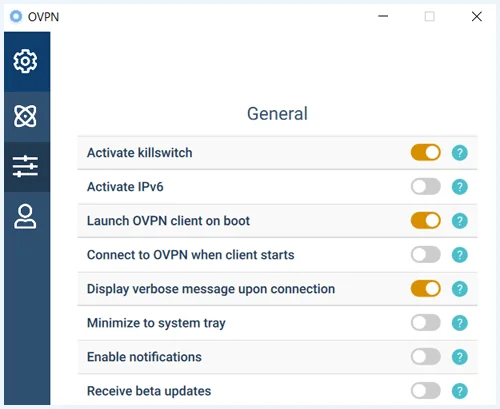Disable the Activate killswitch toggle
The width and height of the screenshot is (500, 409).
[426, 153]
